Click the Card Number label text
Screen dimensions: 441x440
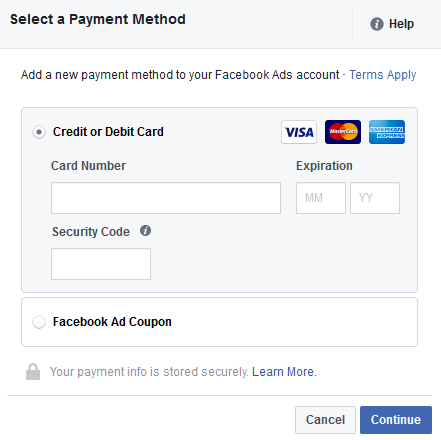pos(89,166)
